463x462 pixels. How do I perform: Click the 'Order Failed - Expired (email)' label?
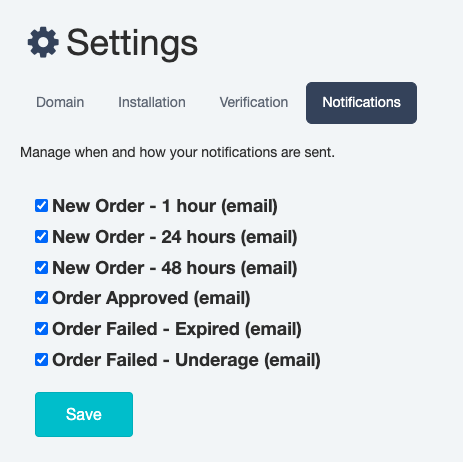tap(177, 329)
